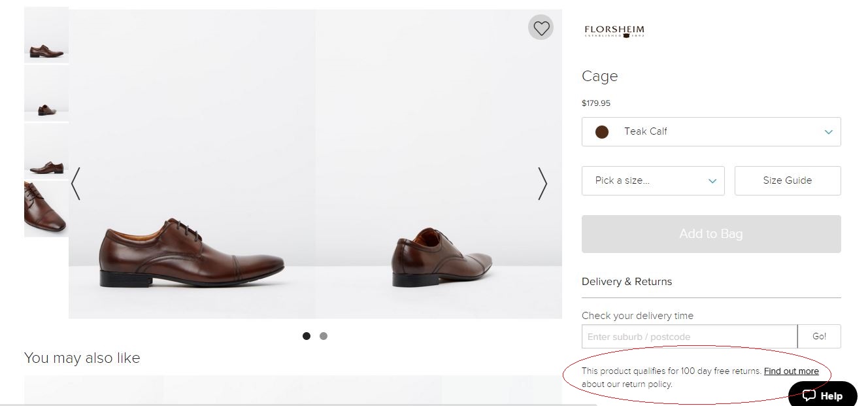Add shoe to wishlist with heart icon
868x406 pixels.
pos(541,27)
